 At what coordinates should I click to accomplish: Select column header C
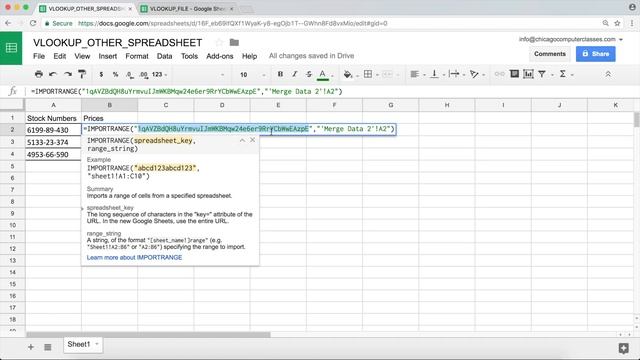[x=166, y=105]
